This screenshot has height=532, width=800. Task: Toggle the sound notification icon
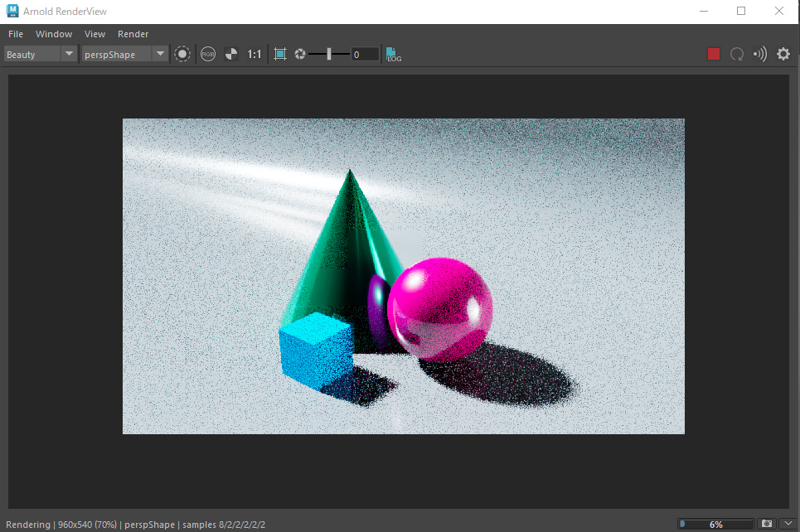click(759, 54)
